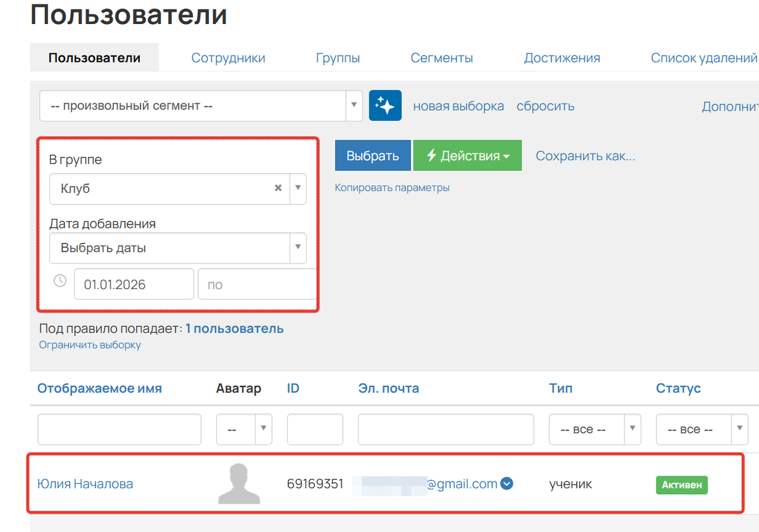Click the 1 пользователь link

[x=235, y=328]
